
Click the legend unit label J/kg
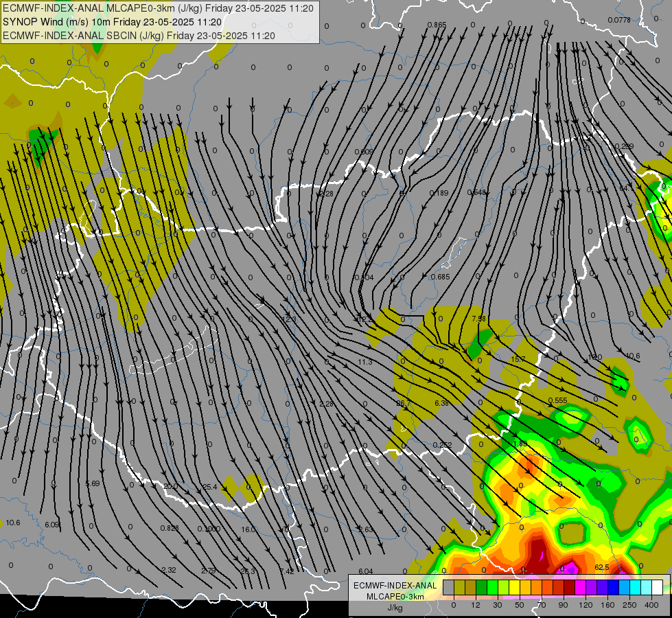click(x=395, y=608)
